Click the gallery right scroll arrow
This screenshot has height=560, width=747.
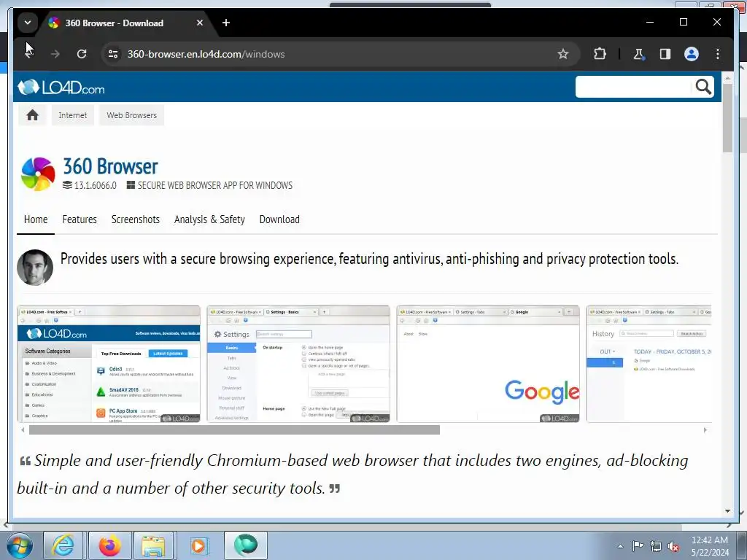[x=705, y=430]
